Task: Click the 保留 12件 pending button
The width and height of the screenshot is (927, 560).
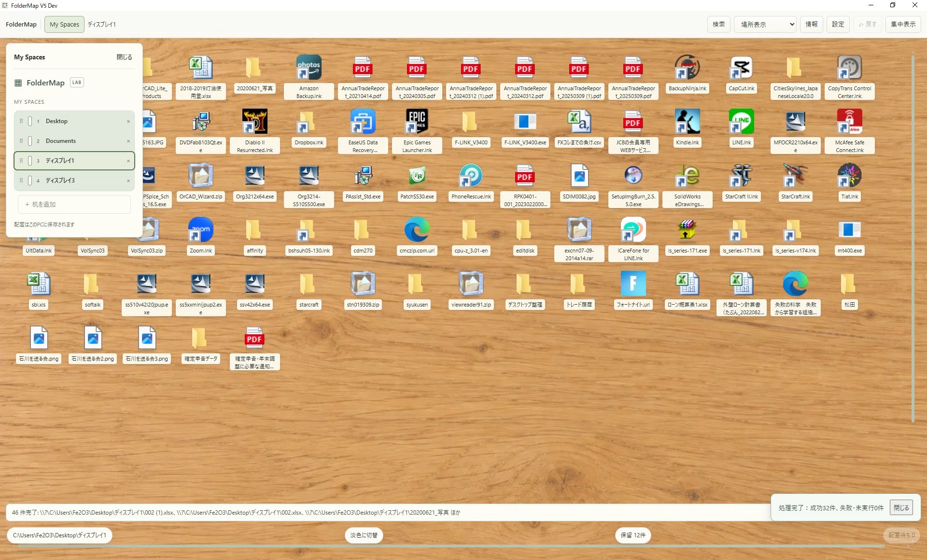Action: pos(633,535)
